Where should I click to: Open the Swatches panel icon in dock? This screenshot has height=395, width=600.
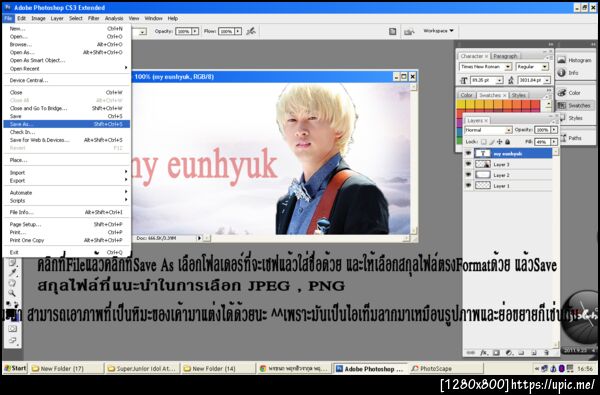tap(561, 105)
